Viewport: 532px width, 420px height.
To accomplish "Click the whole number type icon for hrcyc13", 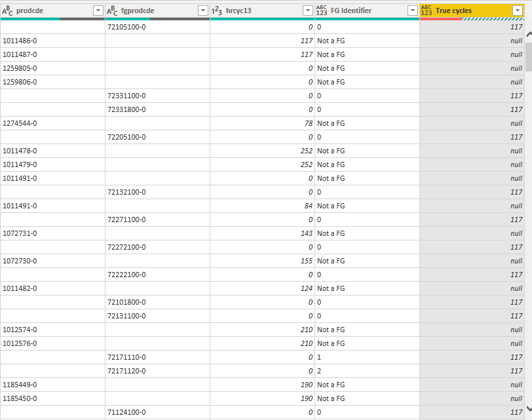I will click(217, 11).
